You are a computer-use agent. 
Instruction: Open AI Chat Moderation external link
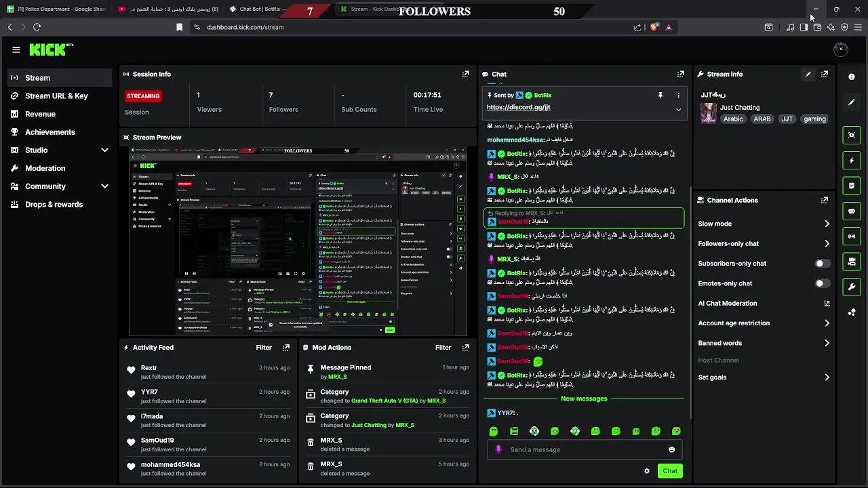827,304
